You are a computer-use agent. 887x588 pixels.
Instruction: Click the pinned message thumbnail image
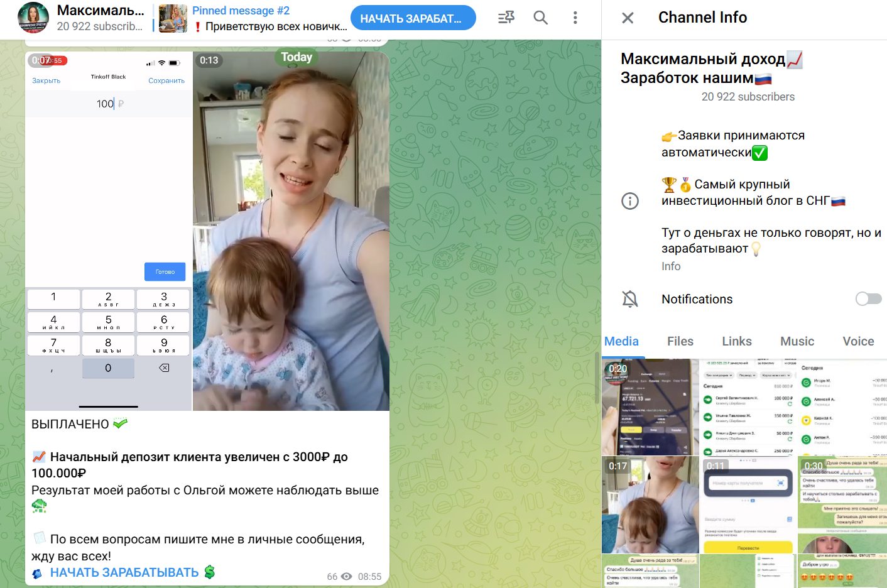click(173, 18)
